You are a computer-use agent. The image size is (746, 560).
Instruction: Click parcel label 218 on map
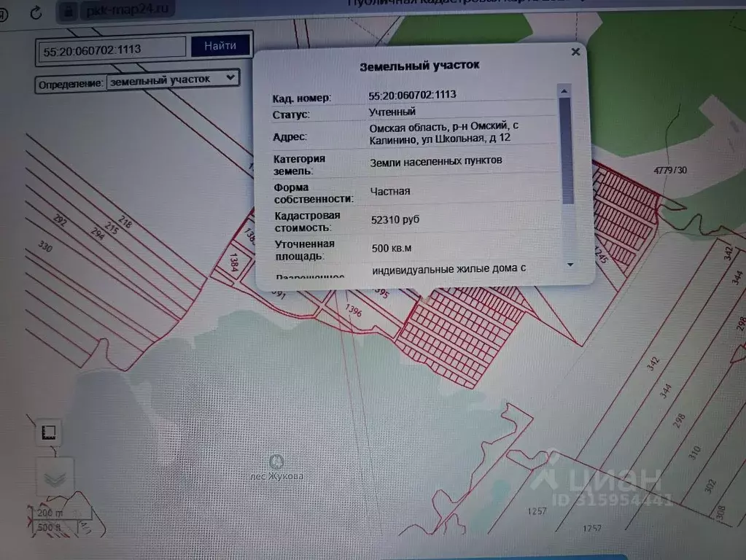(125, 222)
